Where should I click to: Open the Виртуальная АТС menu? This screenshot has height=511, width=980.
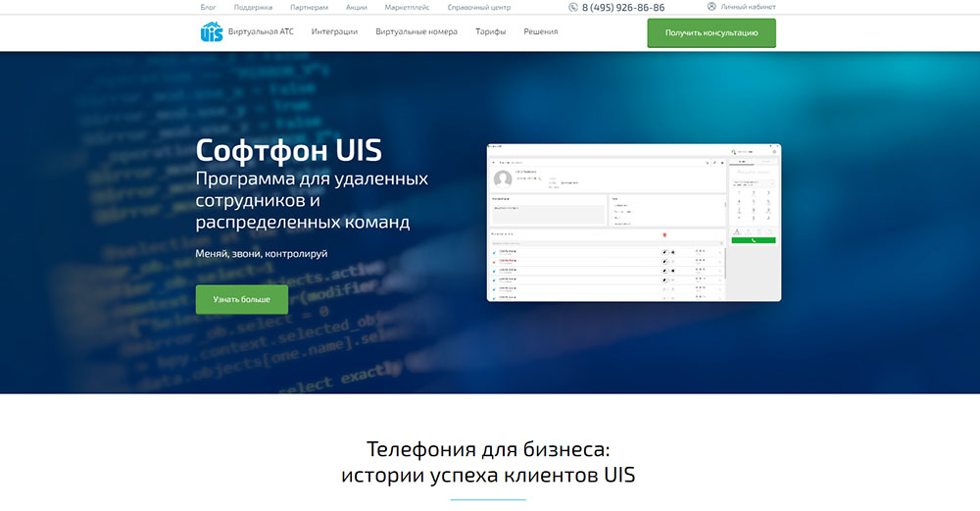point(260,31)
